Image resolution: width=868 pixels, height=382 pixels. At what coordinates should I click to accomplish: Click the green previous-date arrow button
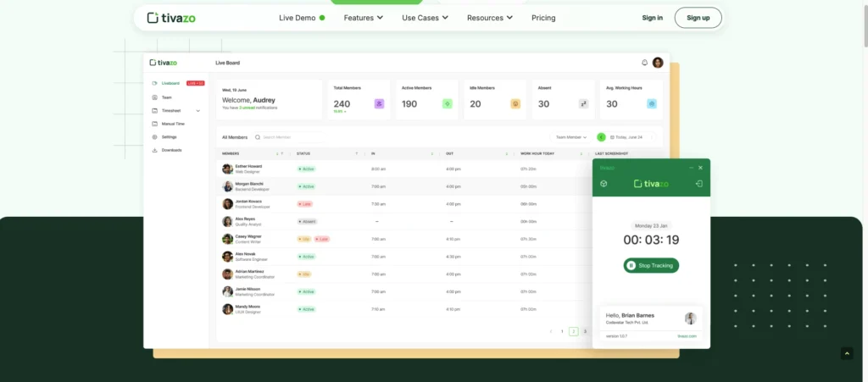[601, 136]
